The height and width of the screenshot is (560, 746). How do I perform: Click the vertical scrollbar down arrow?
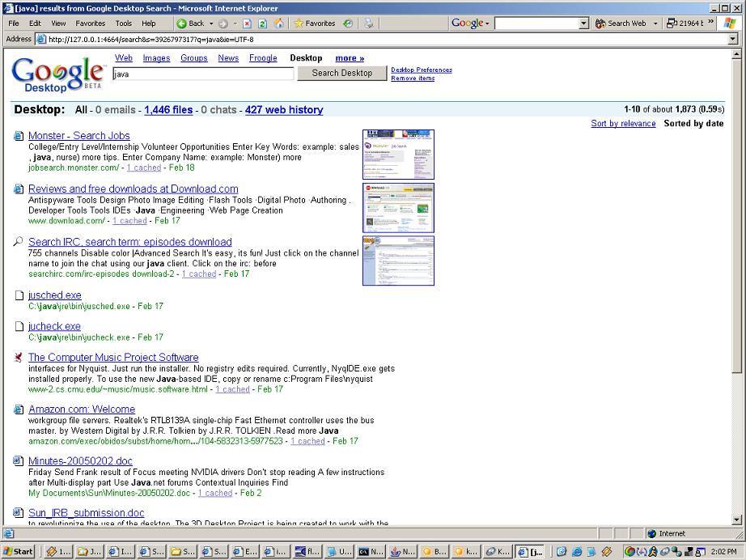click(737, 520)
